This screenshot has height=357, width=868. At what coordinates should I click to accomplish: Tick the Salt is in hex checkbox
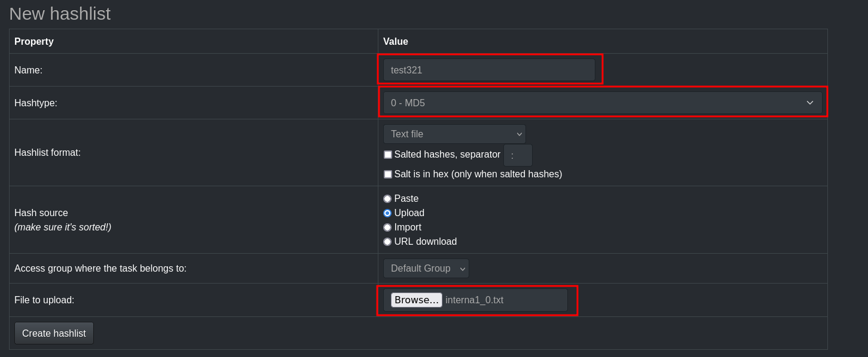coord(388,174)
